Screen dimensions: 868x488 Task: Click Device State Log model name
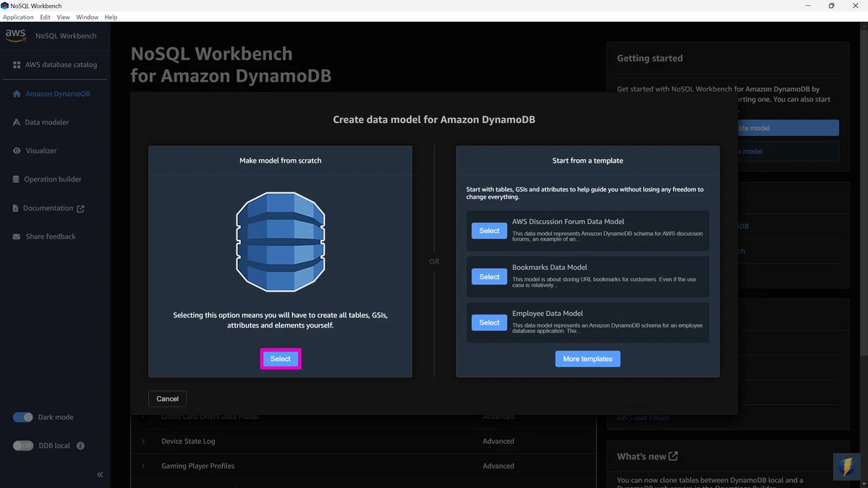coord(188,441)
